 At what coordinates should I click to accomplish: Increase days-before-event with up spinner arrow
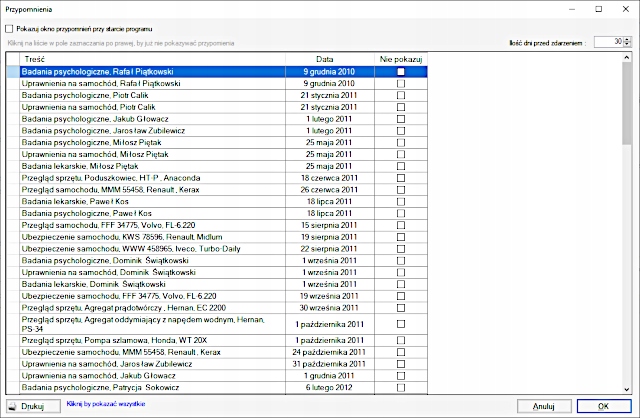[627, 39]
